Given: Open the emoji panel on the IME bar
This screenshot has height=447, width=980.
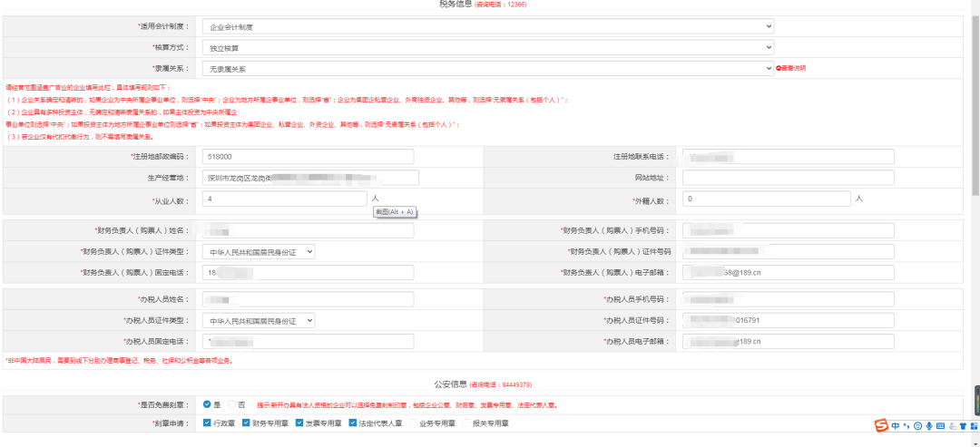Looking at the screenshot, I should click(x=917, y=426).
